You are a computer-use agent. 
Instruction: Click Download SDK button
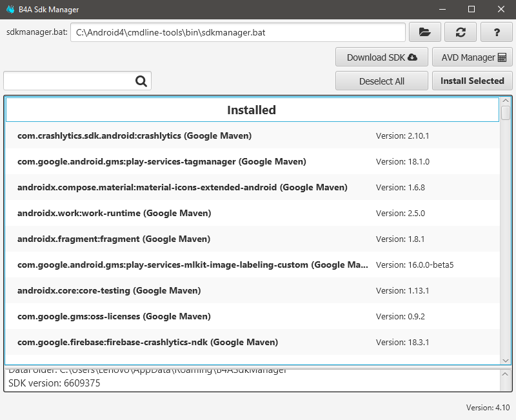tap(382, 57)
